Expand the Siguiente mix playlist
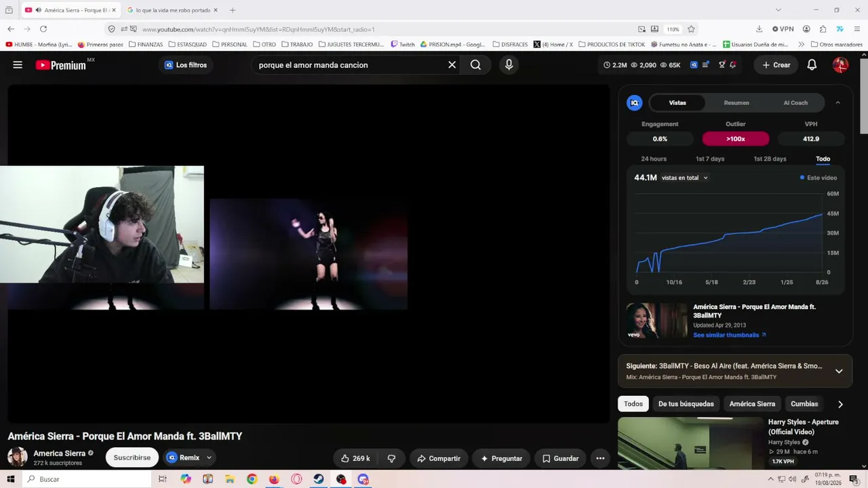 pos(839,371)
